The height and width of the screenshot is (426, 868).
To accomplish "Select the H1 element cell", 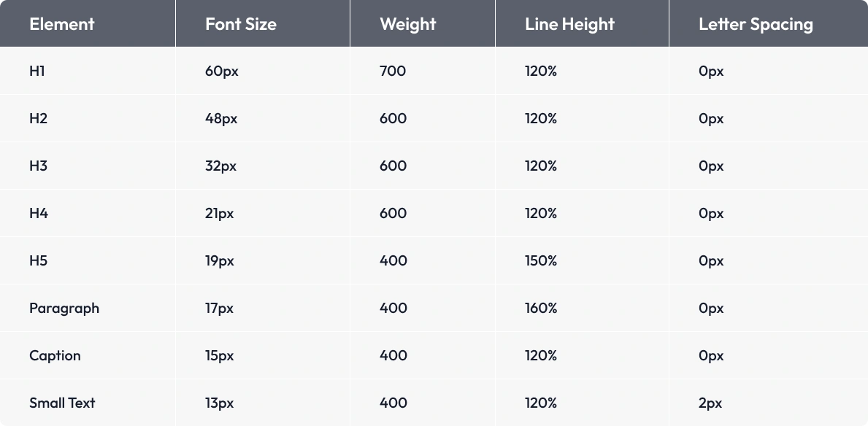I will click(x=37, y=71).
